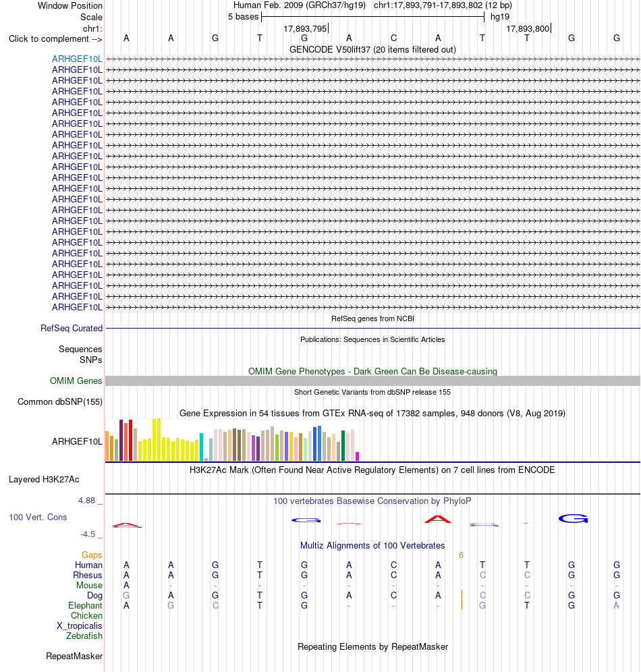Click 'Short Genetic Variants from dbSNP release 155'
This screenshot has width=641, height=672.
[372, 392]
